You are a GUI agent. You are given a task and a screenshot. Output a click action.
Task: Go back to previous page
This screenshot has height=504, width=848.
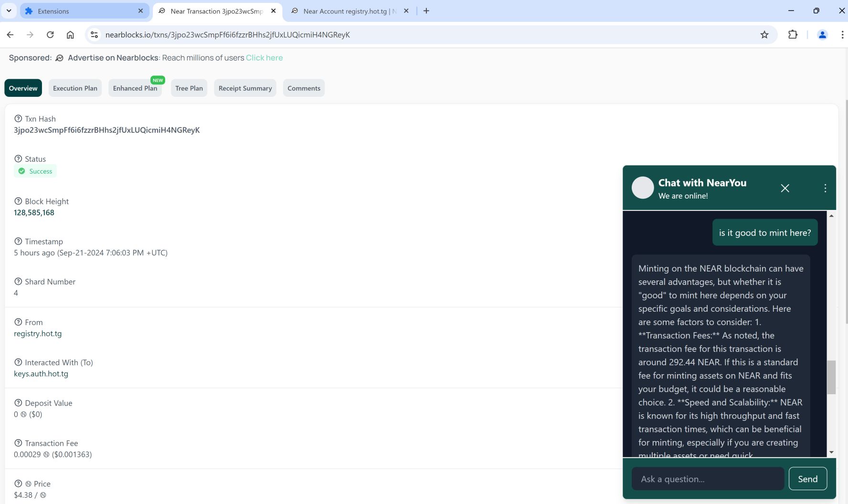pyautogui.click(x=10, y=35)
